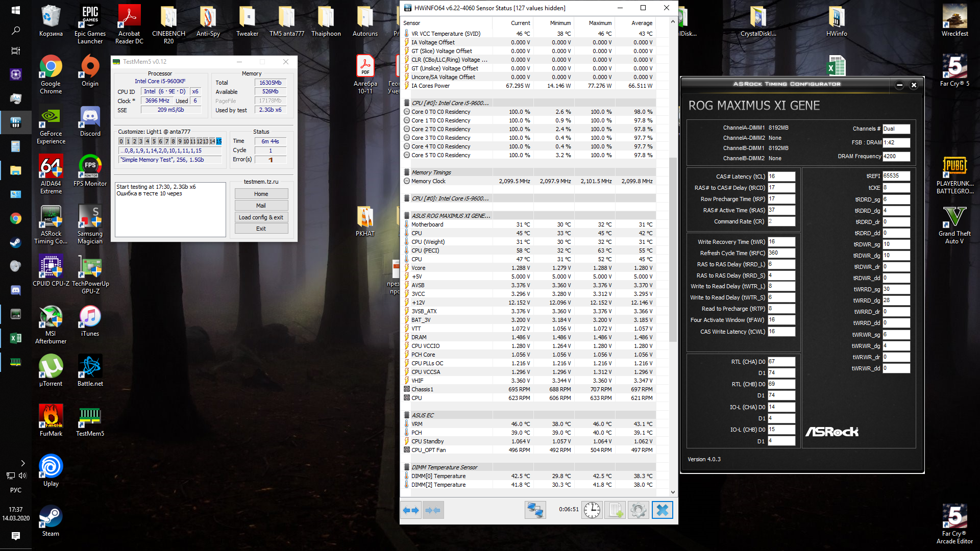Close sensors with the blue X icon

coord(662,510)
